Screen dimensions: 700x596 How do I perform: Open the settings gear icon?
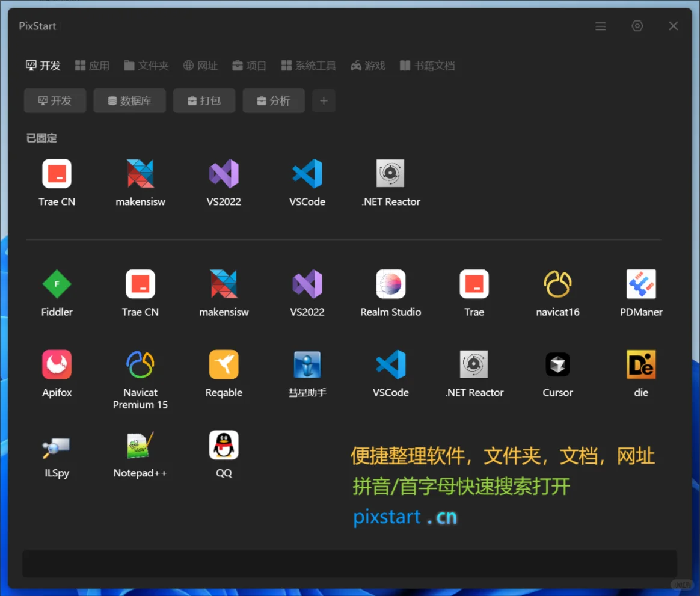pos(637,26)
